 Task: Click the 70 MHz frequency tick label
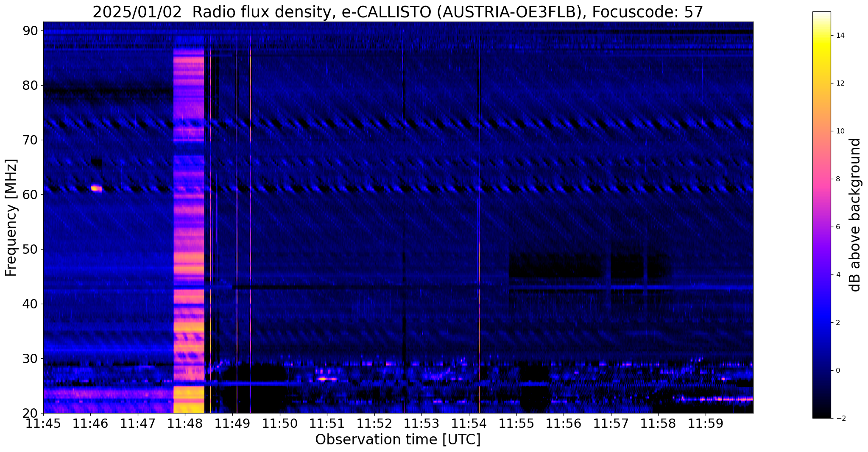30,140
